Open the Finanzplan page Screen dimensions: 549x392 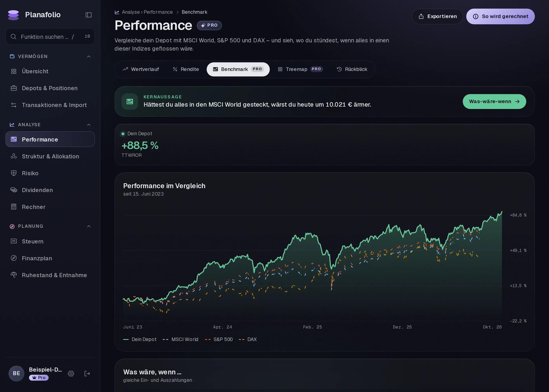[x=50, y=258]
